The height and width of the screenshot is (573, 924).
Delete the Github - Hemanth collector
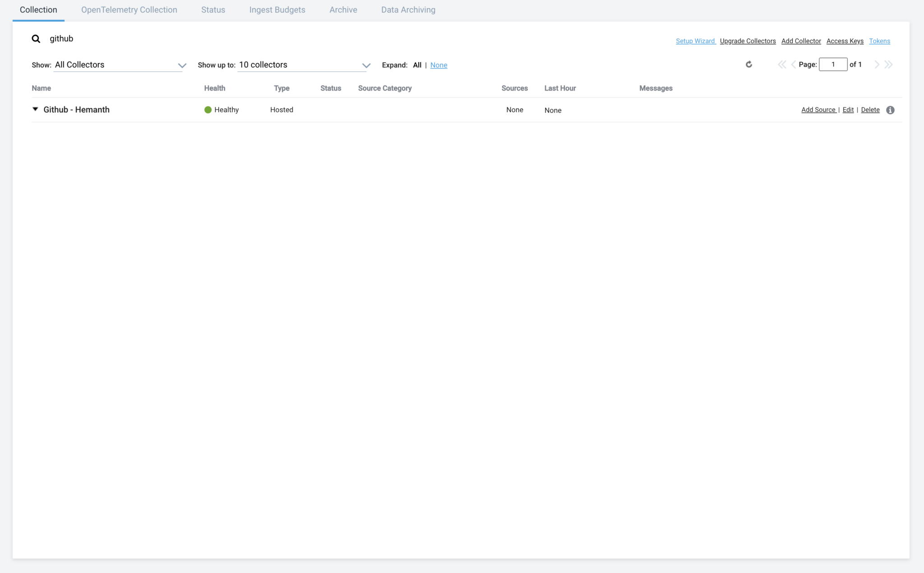tap(870, 110)
